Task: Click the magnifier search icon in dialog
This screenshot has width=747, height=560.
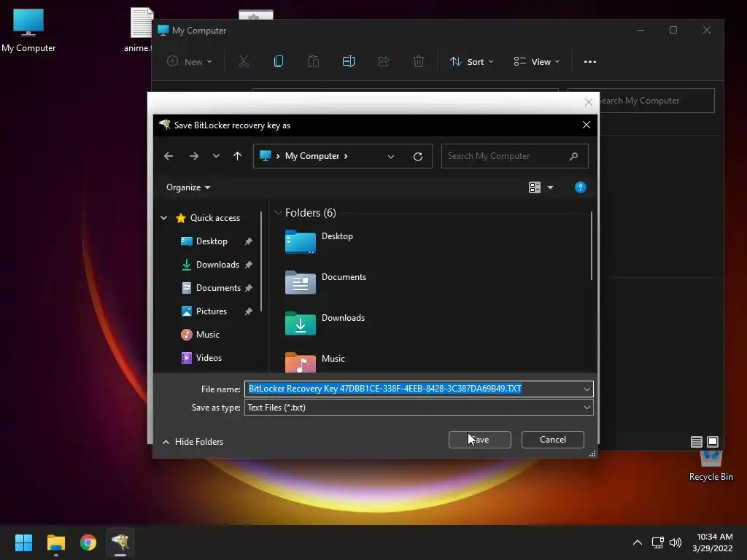Action: coord(573,156)
